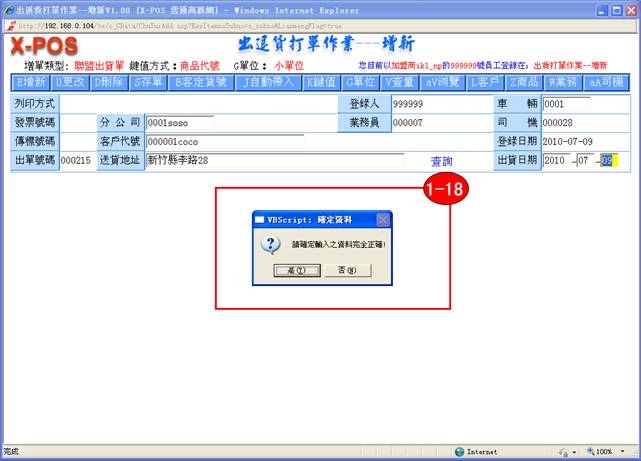Screen dimensions: 641x461
Task: Click the 查詢 query link
Action: pyautogui.click(x=441, y=161)
